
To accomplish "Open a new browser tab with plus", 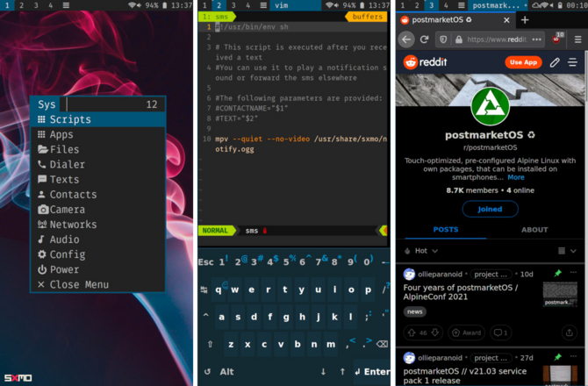I will click(x=525, y=19).
